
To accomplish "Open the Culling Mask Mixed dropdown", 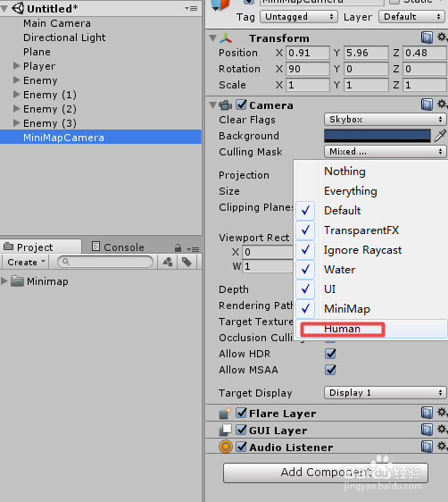I will pyautogui.click(x=385, y=152).
